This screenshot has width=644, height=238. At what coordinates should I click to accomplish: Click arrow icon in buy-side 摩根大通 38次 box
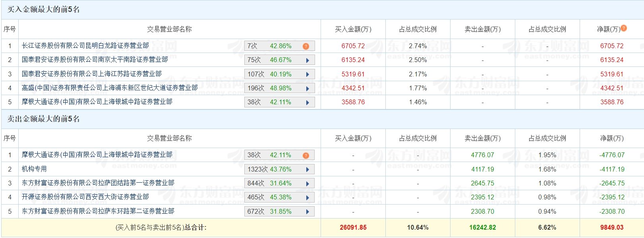(307, 102)
